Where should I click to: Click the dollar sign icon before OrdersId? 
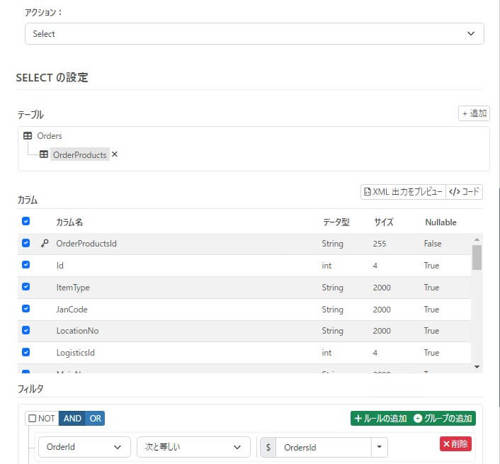pos(268,447)
